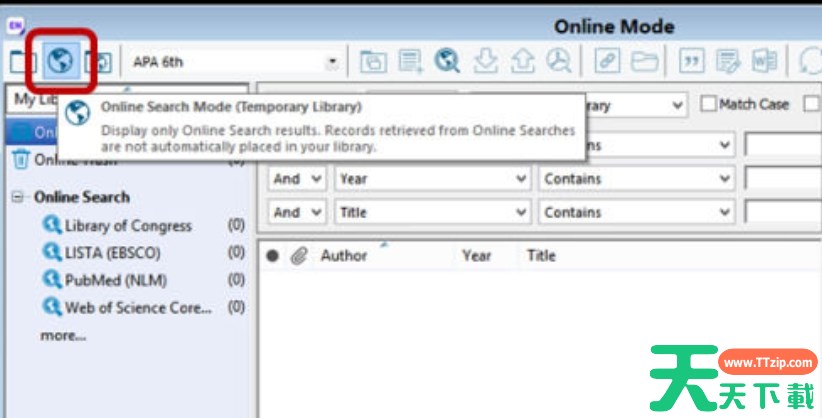This screenshot has width=822, height=418.
Task: Sort references by Author column header
Action: click(344, 256)
